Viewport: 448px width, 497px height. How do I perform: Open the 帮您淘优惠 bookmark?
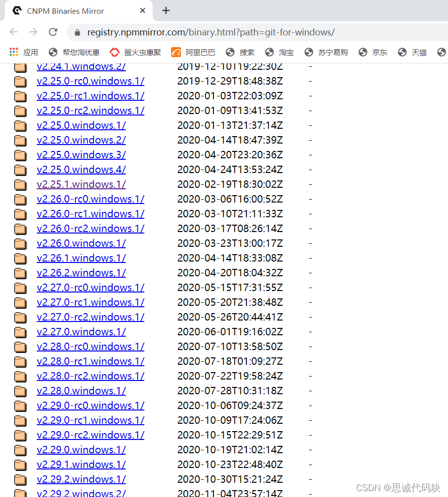[74, 52]
